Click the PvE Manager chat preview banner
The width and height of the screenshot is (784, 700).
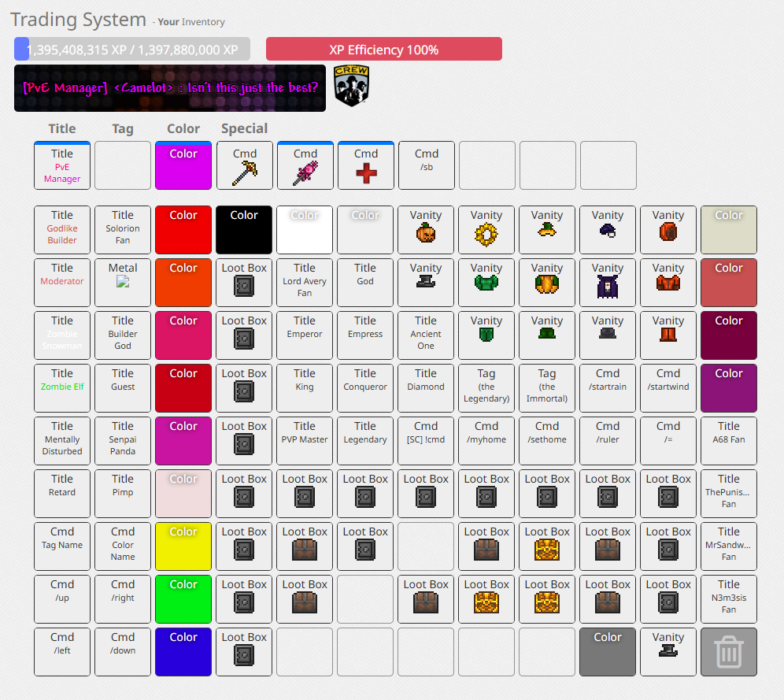pos(170,88)
